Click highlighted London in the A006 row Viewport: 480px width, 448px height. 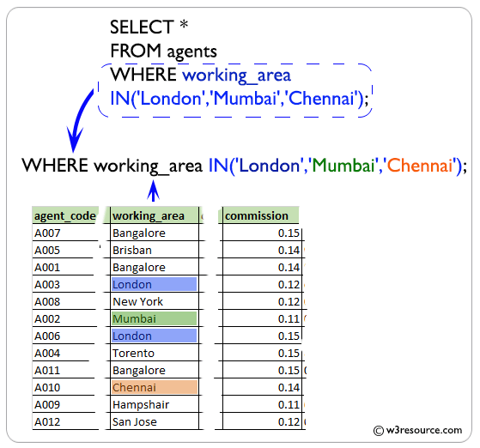(x=155, y=336)
